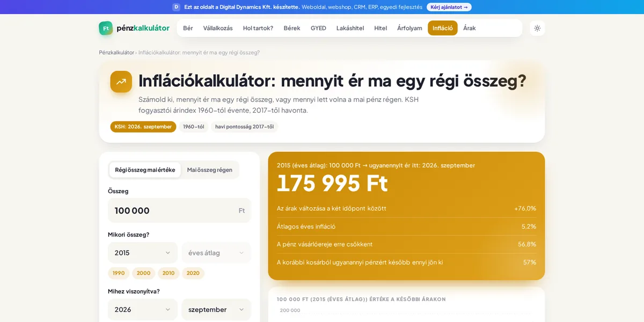The image size is (644, 322).
Task: Click the Pénzkalkulátor breadcrumb link
Action: pos(116,53)
